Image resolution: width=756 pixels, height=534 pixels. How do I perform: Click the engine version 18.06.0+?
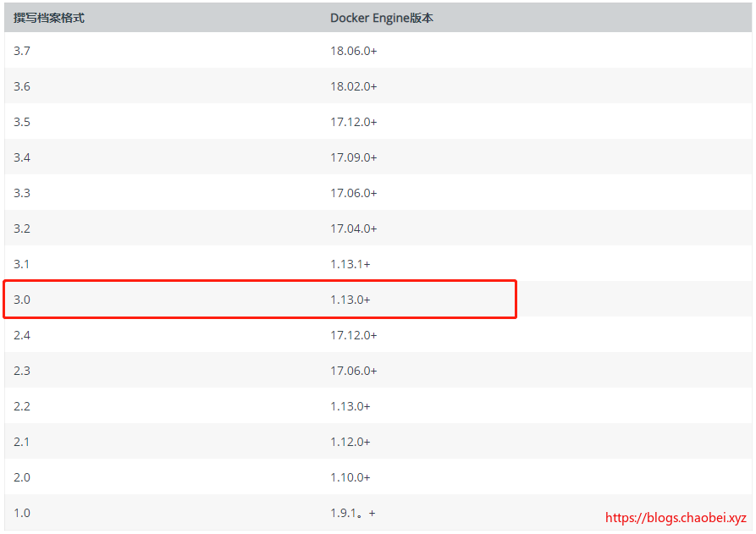[x=353, y=51]
